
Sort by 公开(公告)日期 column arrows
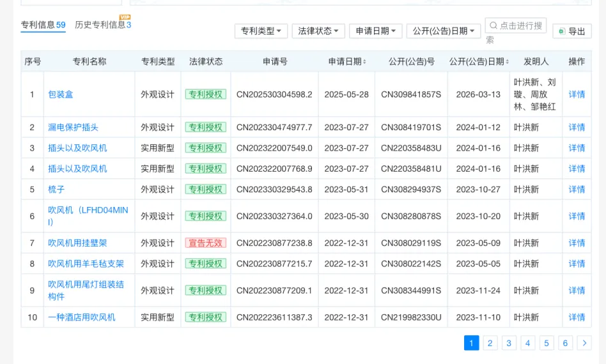[507, 61]
